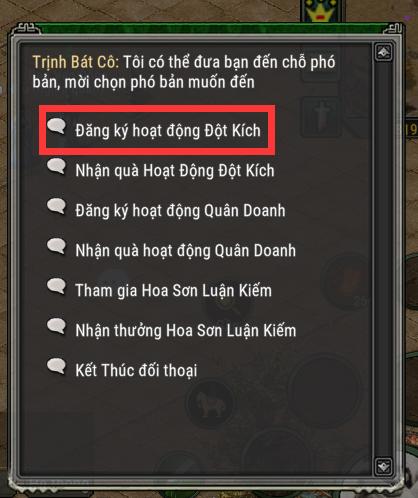This screenshot has width=418, height=498.
Task: Click the scroll down arrow button
Action: (383, 466)
